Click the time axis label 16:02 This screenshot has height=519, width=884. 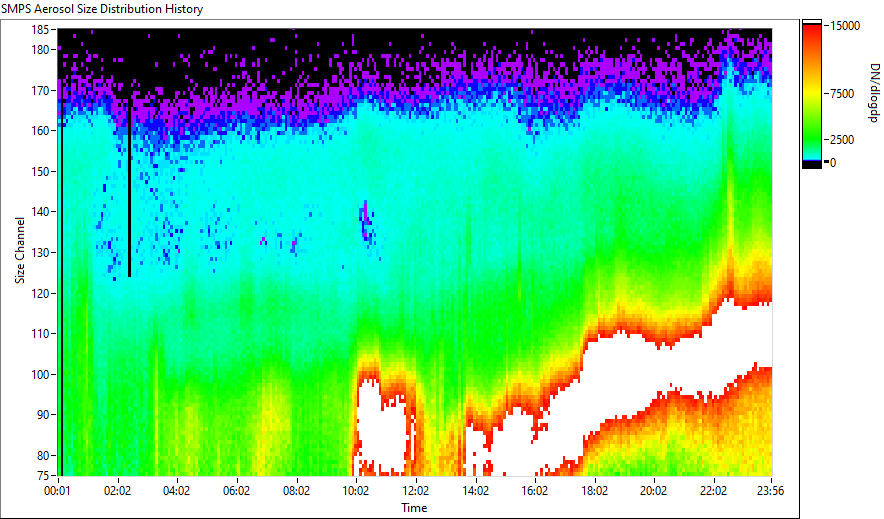[x=534, y=491]
